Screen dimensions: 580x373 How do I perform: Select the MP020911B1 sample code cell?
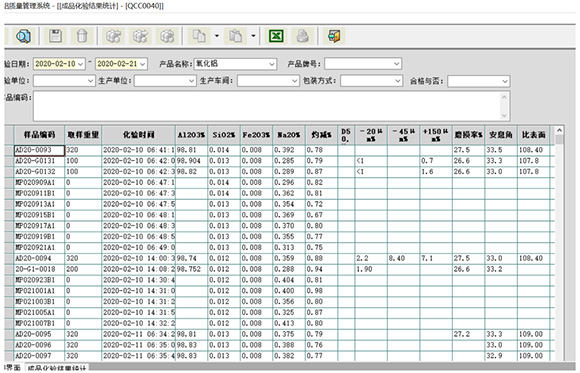(39, 194)
